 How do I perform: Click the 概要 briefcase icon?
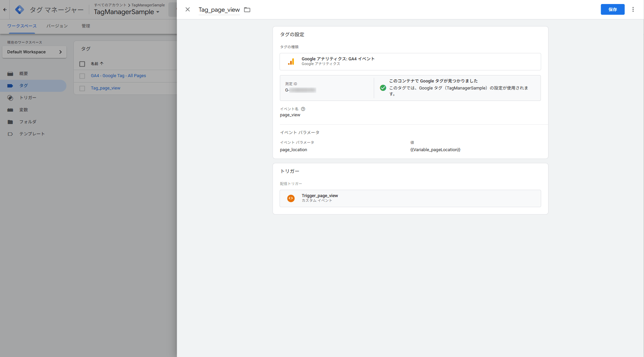pyautogui.click(x=10, y=74)
